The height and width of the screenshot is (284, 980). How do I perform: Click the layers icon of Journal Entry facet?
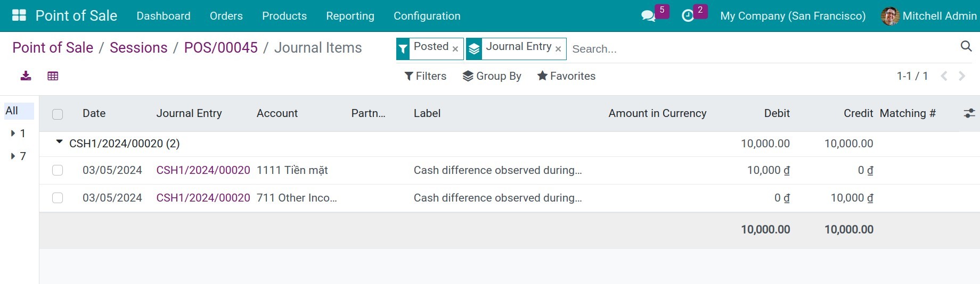point(474,49)
